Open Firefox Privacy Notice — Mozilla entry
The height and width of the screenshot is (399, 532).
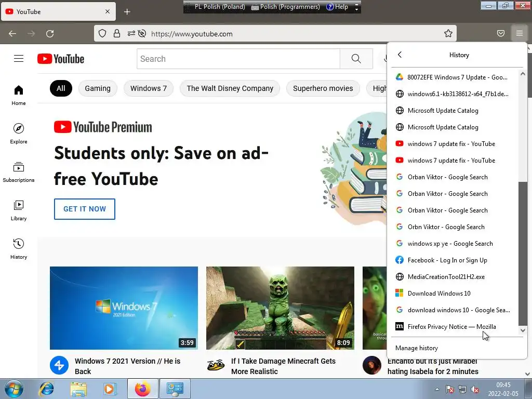455,326
